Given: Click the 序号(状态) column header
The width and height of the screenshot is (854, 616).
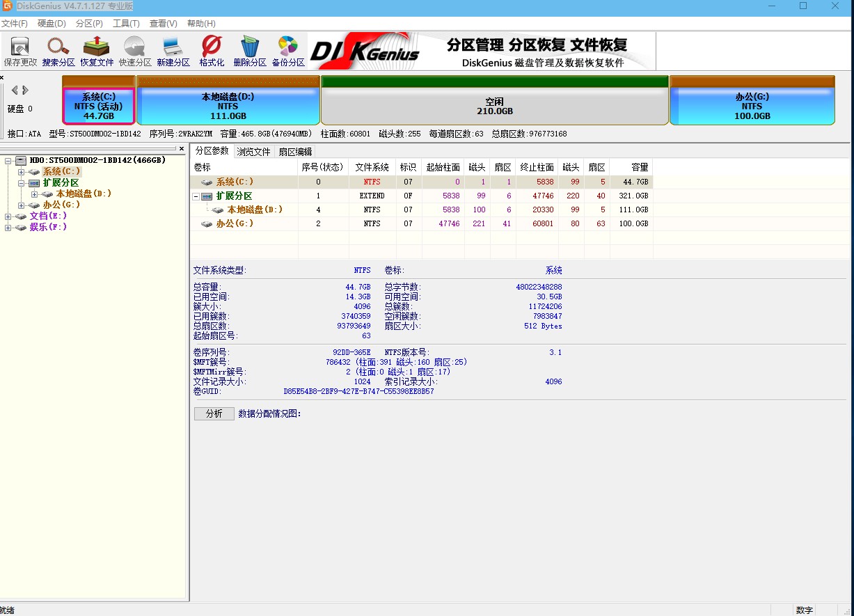Looking at the screenshot, I should tap(323, 167).
